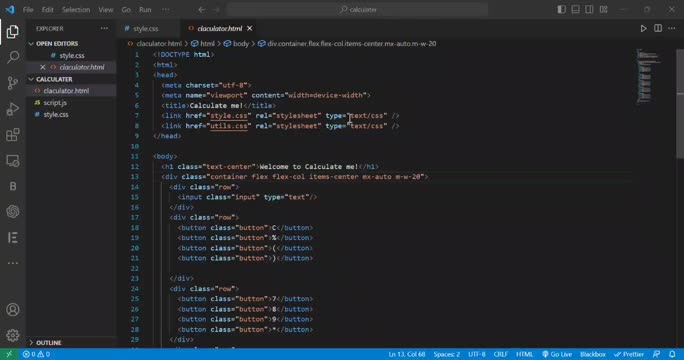Open the Manage settings gear

[x=13, y=335]
